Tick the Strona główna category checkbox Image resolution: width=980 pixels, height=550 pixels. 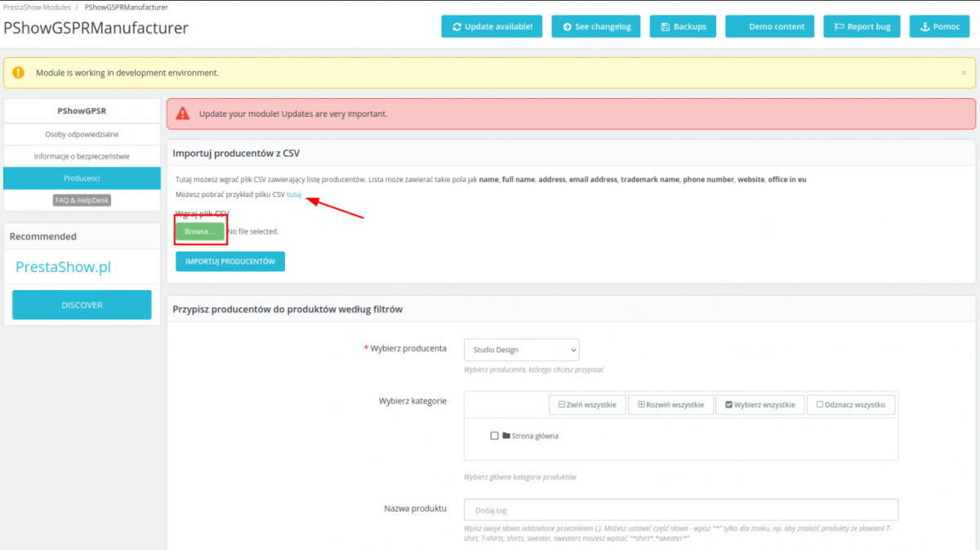point(494,436)
